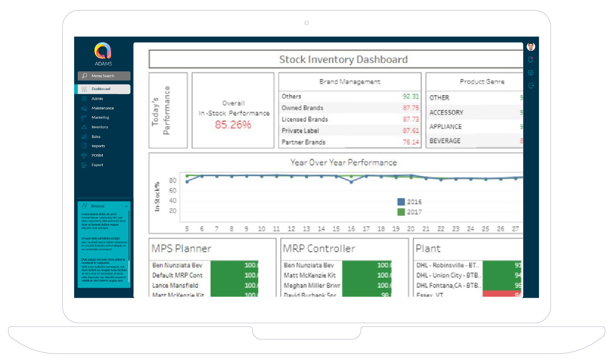This screenshot has width=613, height=364.
Task: Open the Inventory menu item
Action: (x=100, y=127)
